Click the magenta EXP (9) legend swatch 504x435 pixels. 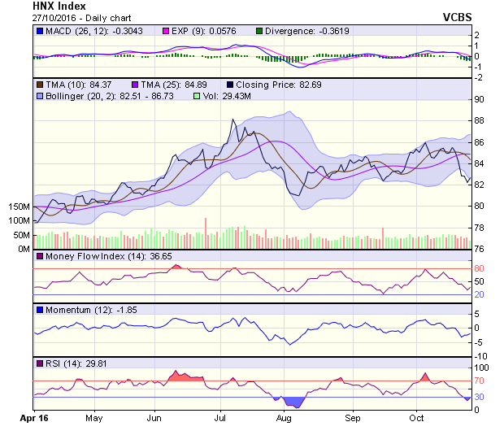pyautogui.click(x=166, y=31)
